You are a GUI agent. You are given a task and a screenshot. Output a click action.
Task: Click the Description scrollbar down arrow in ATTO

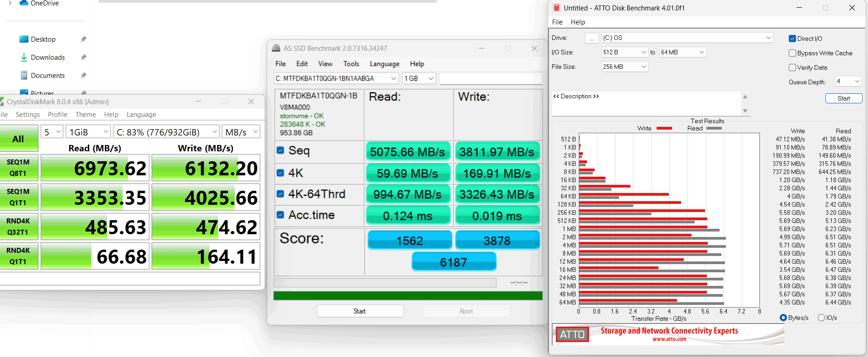(x=745, y=111)
